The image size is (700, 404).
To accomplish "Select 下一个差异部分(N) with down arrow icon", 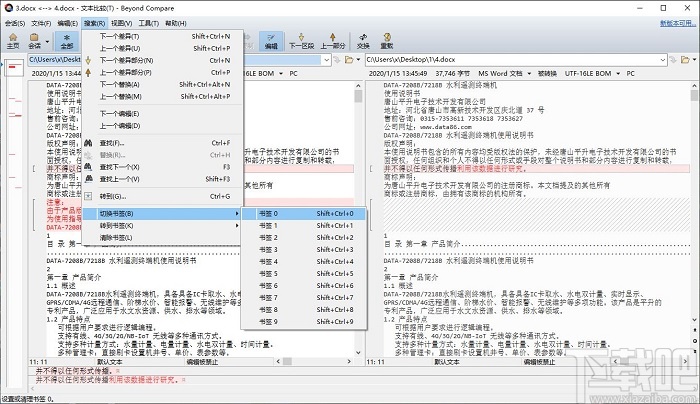I will point(163,60).
